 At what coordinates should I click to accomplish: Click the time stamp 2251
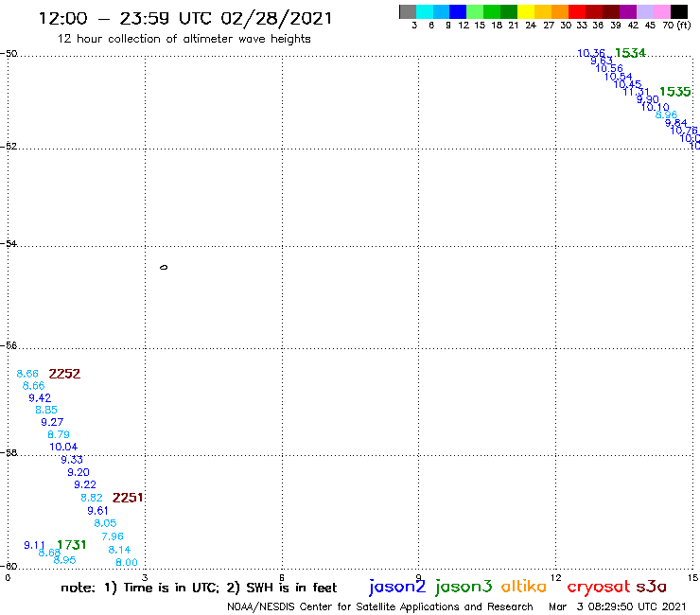point(128,498)
